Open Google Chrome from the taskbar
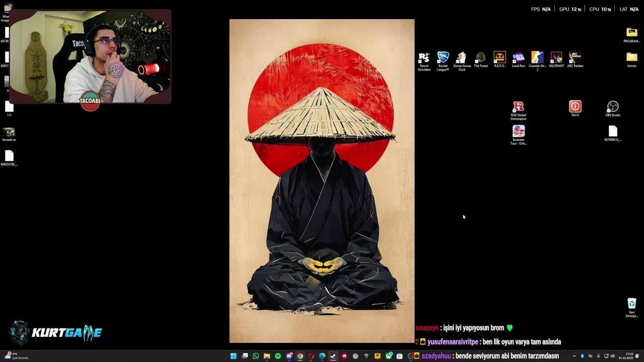Image resolution: width=644 pixels, height=362 pixels. (300, 356)
